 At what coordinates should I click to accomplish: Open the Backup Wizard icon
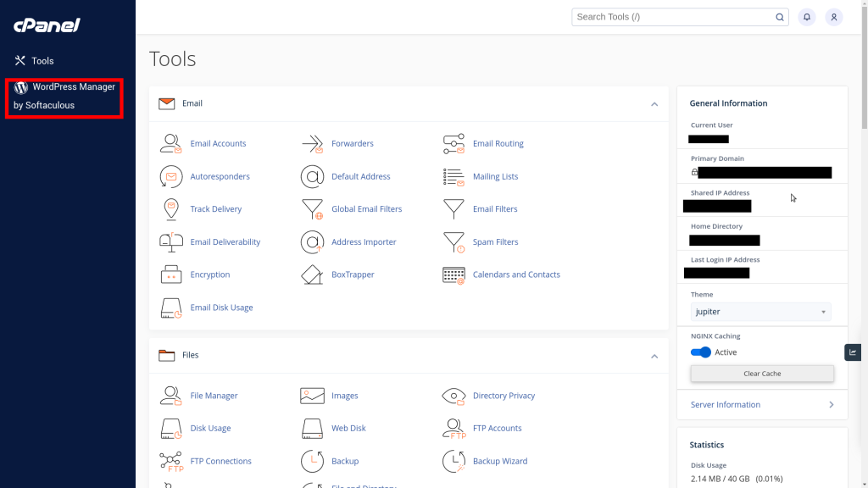click(x=453, y=461)
